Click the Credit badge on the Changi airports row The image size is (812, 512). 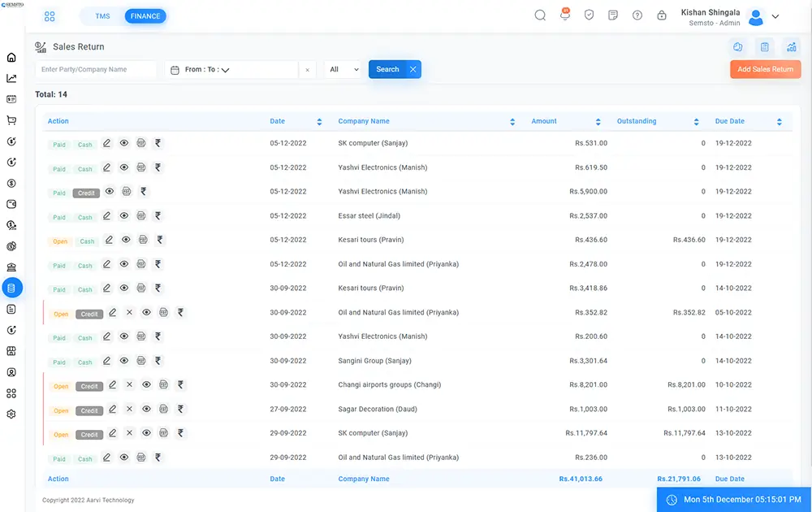pyautogui.click(x=89, y=387)
